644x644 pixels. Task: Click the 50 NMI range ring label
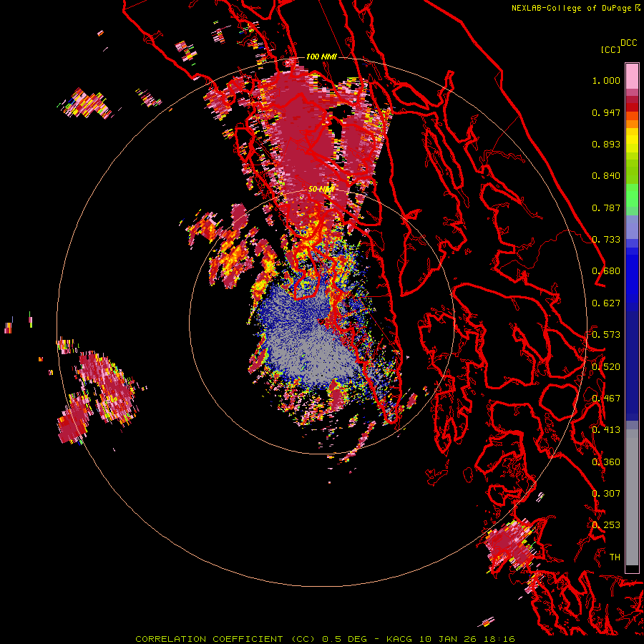[x=321, y=190]
